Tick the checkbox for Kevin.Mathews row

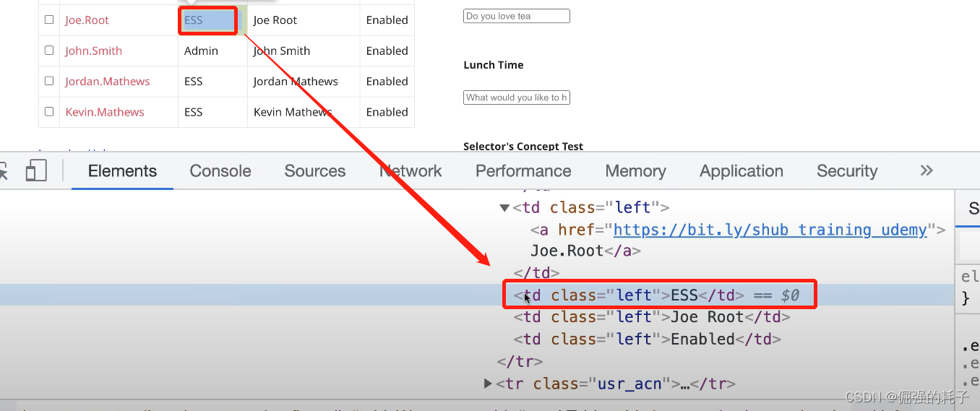coord(49,111)
